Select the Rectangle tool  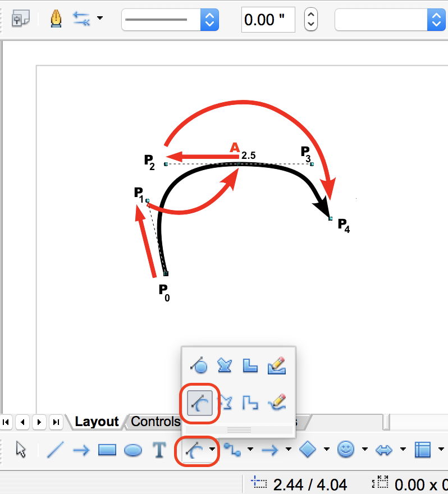107,450
